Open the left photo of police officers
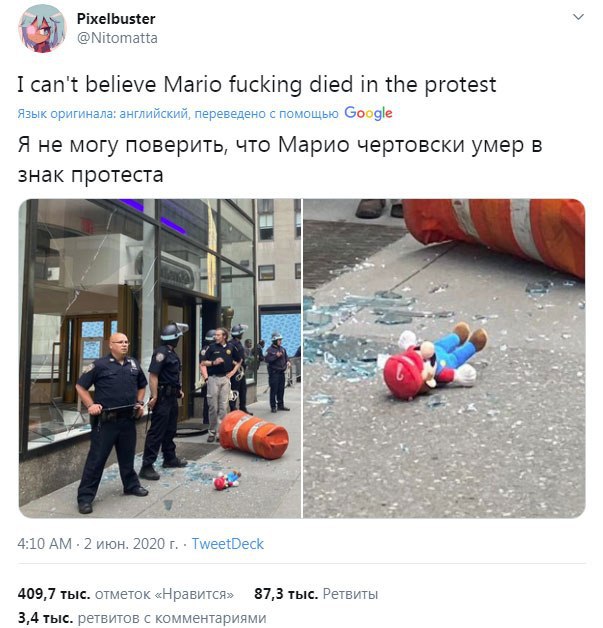 click(160, 358)
